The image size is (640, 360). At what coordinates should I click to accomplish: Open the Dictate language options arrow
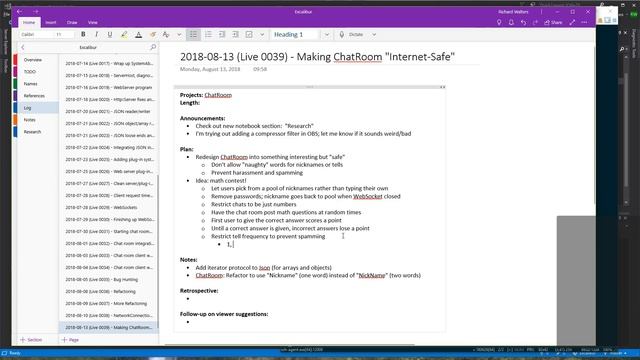click(374, 34)
